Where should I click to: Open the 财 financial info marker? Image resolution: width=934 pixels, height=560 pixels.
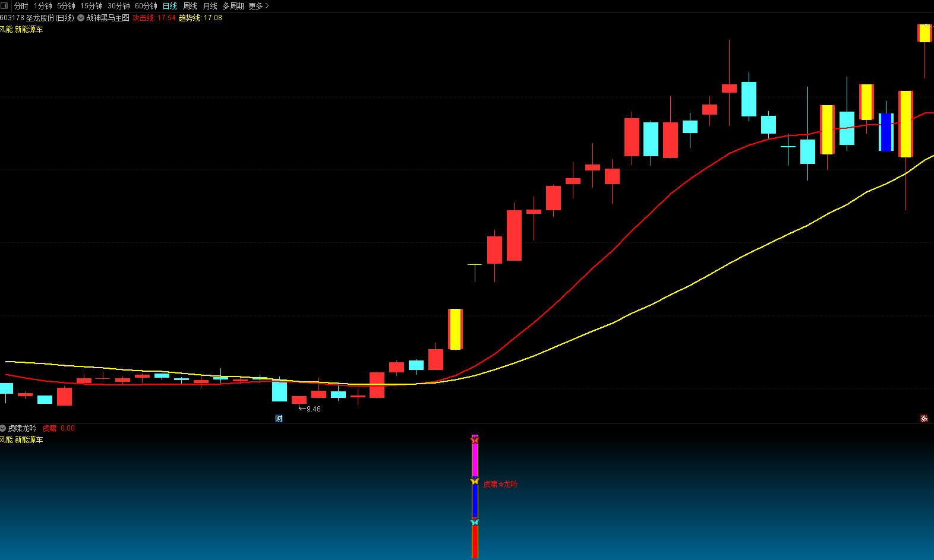[279, 419]
